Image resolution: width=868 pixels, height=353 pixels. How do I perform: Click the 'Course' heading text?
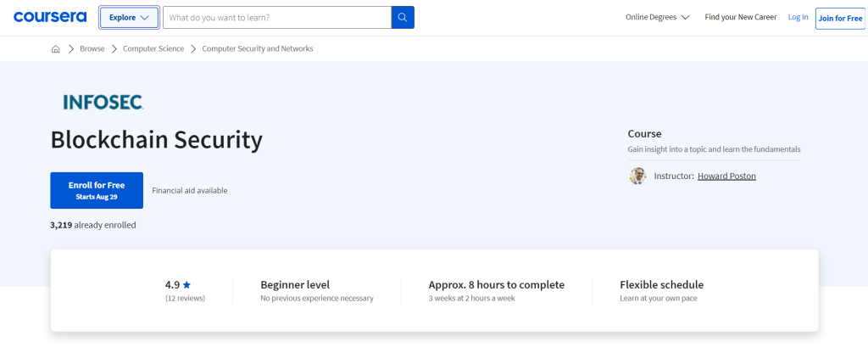click(x=644, y=133)
